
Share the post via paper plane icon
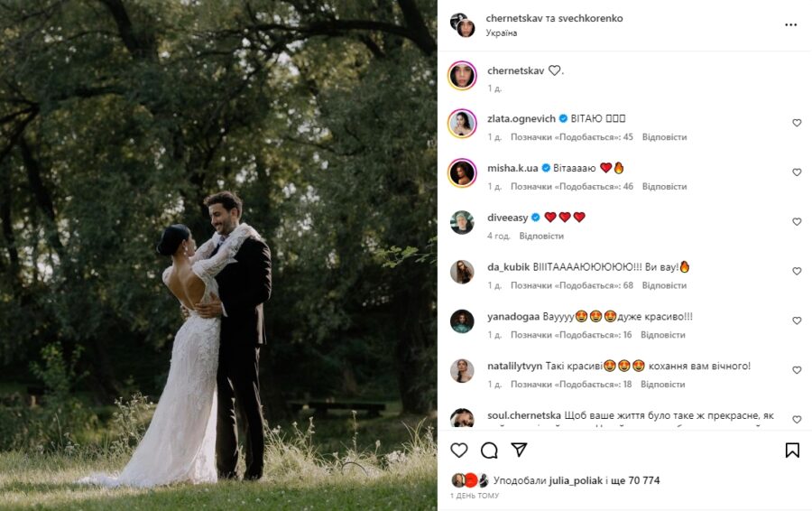pos(519,450)
